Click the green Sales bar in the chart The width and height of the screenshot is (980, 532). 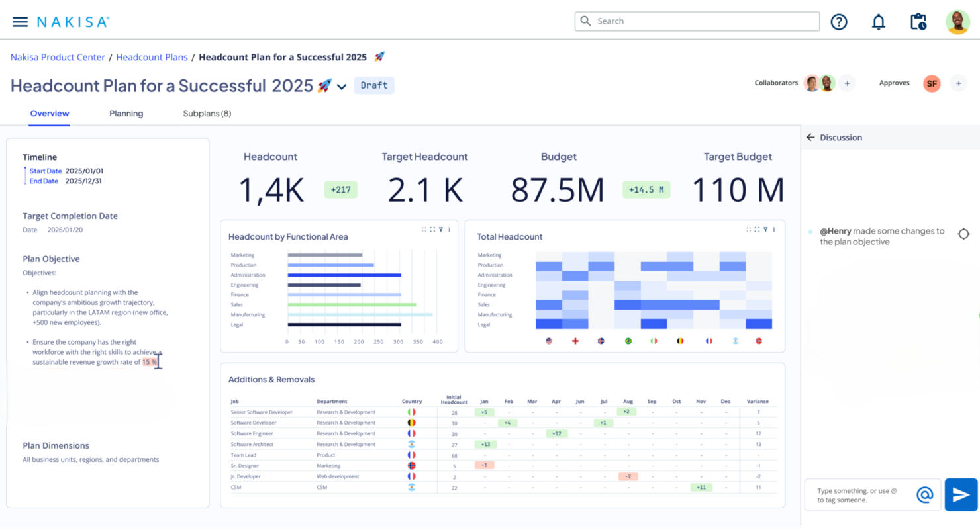click(352, 304)
